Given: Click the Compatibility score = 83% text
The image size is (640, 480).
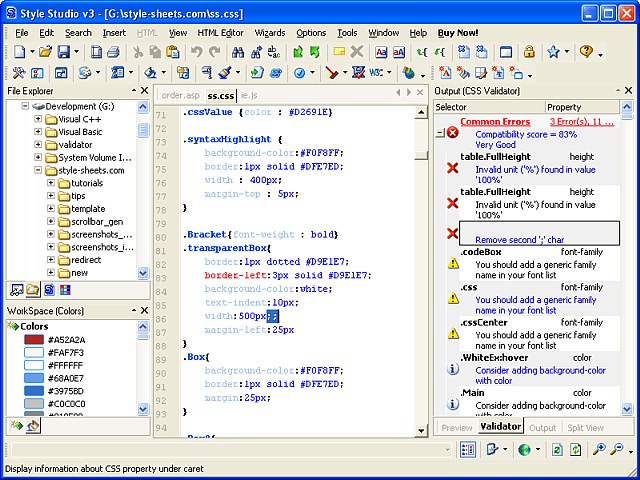Looking at the screenshot, I should (x=526, y=134).
